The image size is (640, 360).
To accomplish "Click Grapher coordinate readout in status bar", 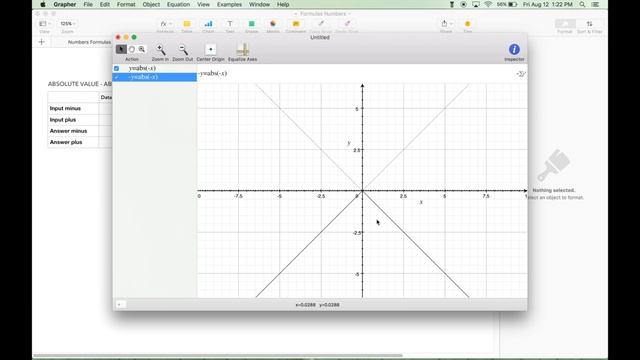I will click(318, 305).
